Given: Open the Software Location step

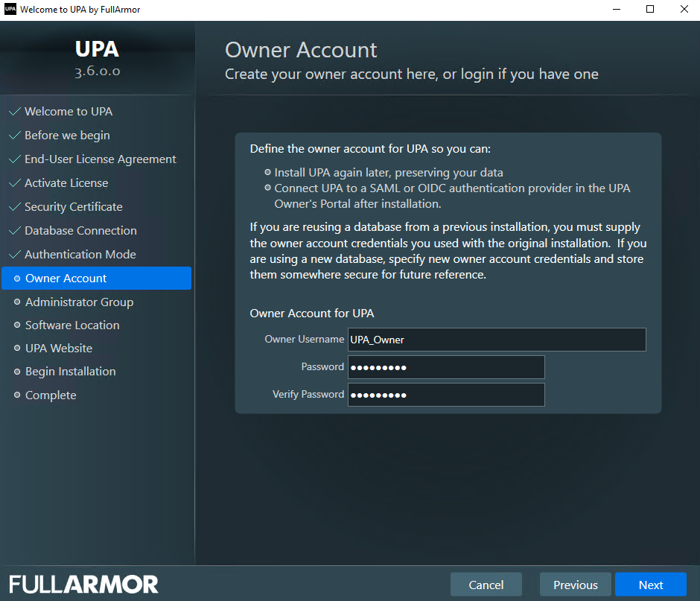Looking at the screenshot, I should pos(72,325).
